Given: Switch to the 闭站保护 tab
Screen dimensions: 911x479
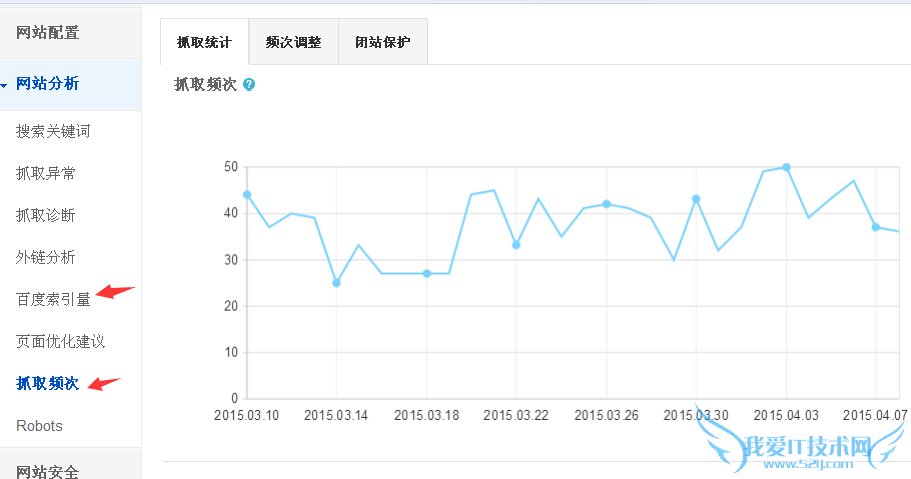Looking at the screenshot, I should 383,42.
